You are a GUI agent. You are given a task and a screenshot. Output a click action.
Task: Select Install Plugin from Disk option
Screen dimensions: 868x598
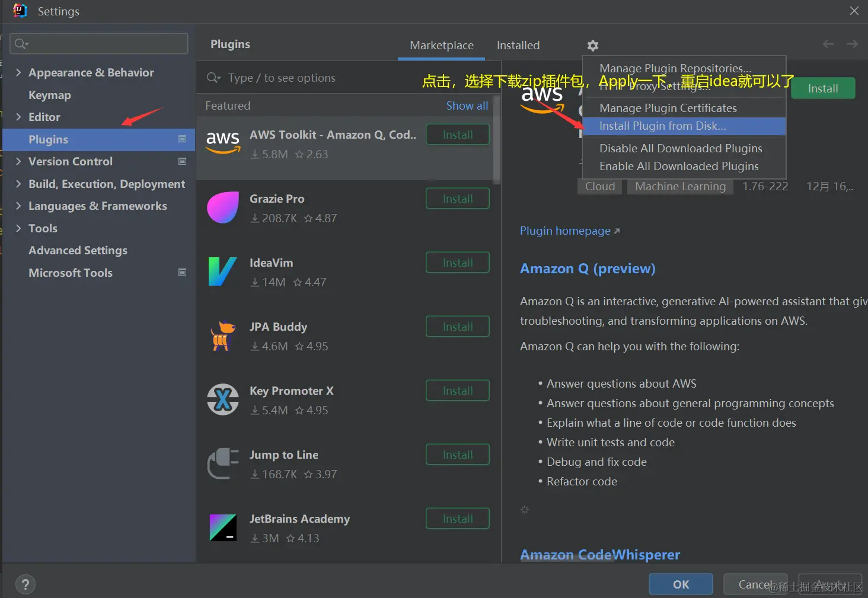click(x=684, y=126)
